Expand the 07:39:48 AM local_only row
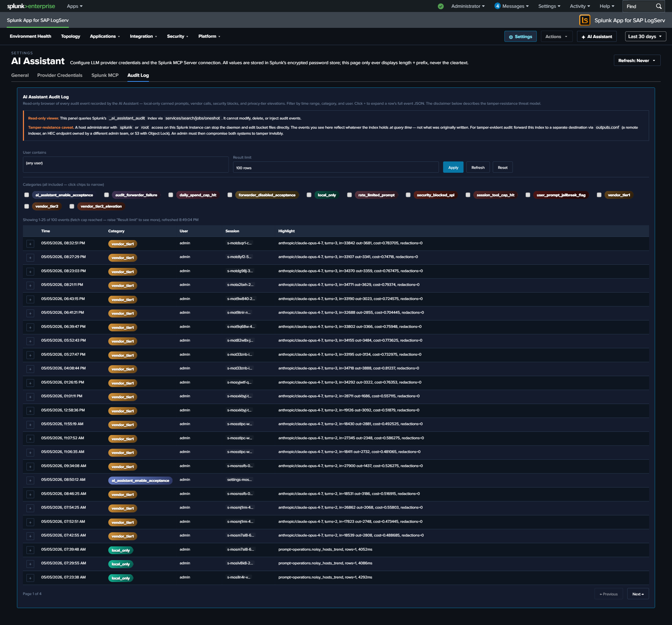 pos(30,550)
